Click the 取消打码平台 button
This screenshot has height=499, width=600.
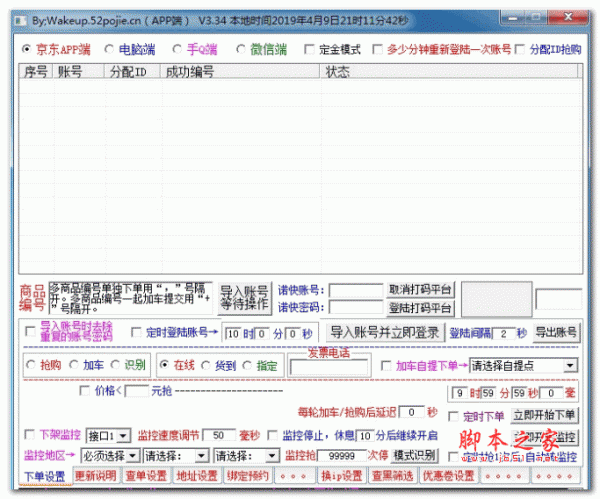(x=420, y=290)
